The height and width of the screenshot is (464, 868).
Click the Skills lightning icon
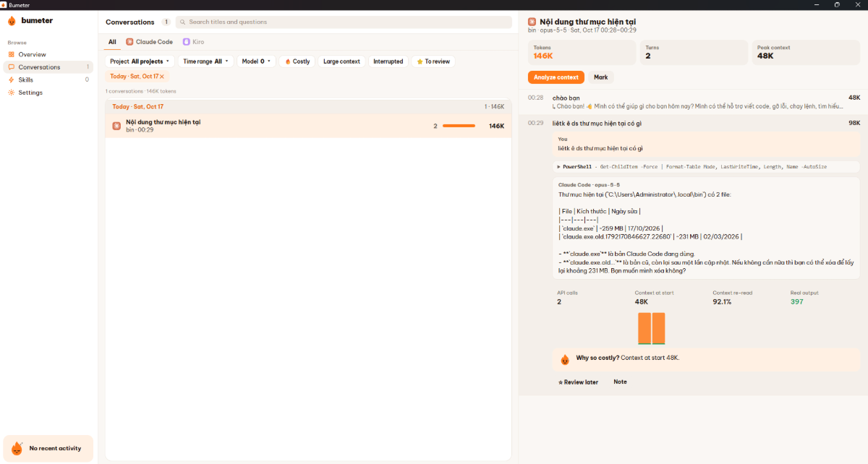[11, 80]
